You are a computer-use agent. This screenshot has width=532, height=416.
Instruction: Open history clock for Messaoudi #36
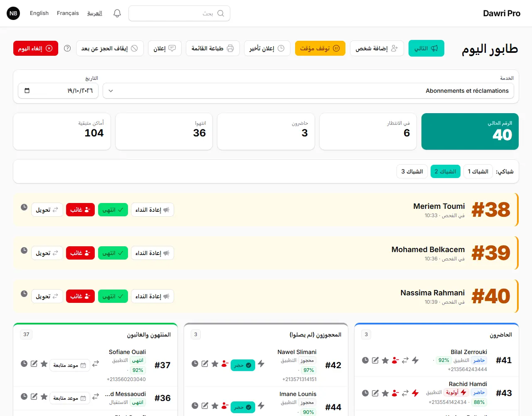[24, 396]
